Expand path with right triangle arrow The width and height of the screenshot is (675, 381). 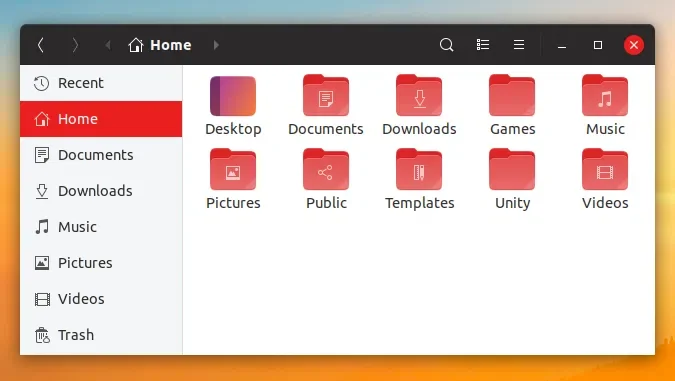point(216,45)
